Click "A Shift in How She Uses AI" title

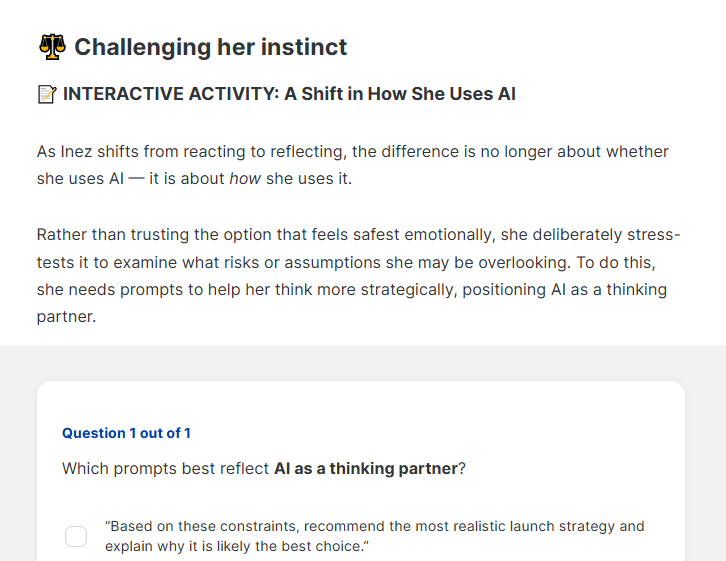point(400,94)
